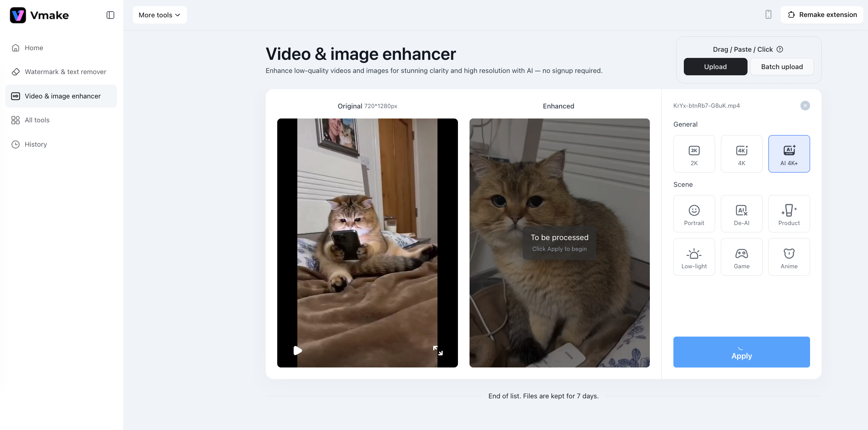
Task: Open the More tools dropdown
Action: 159,15
